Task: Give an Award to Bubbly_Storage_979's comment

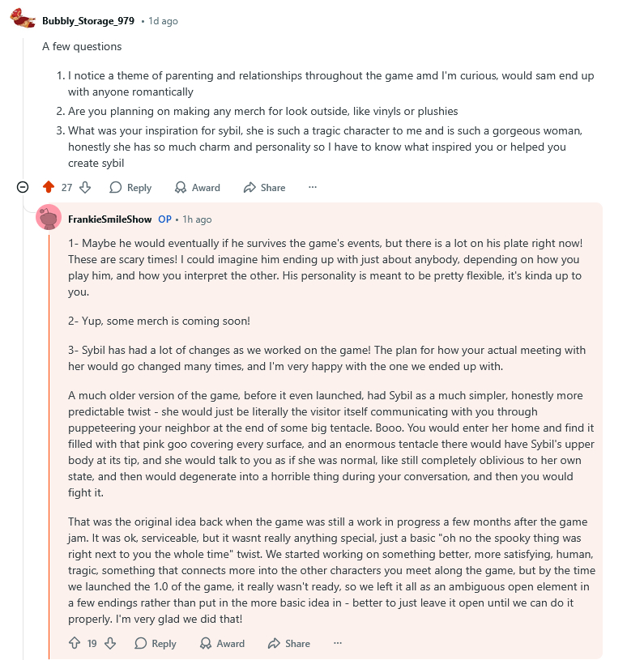Action: click(x=198, y=187)
